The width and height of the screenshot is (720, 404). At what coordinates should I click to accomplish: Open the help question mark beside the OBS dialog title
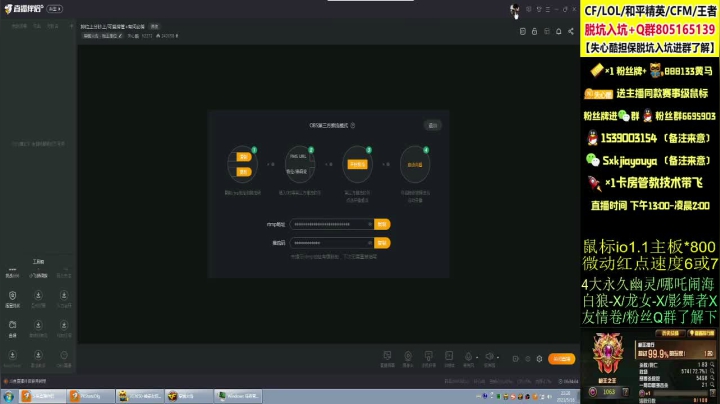pos(353,125)
